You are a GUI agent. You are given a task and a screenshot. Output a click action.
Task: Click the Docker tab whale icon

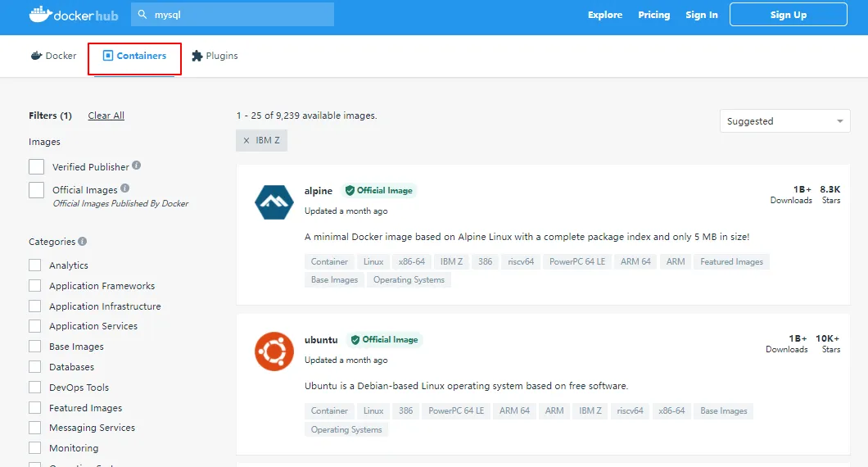37,56
